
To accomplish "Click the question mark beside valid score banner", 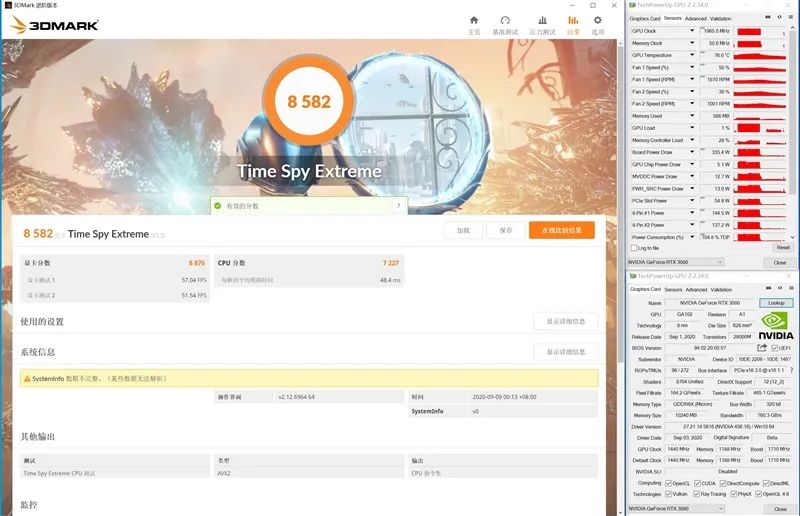I will 398,206.
